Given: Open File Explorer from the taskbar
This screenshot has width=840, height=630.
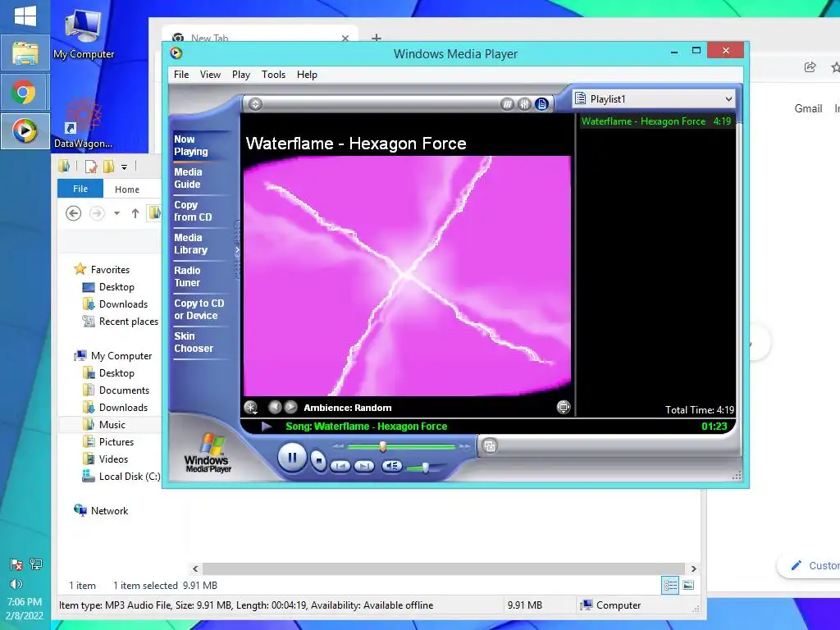Looking at the screenshot, I should coord(25,53).
